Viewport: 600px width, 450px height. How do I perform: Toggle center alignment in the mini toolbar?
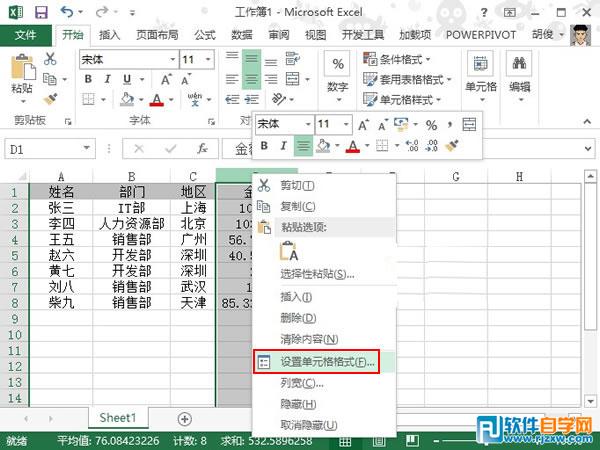302,146
